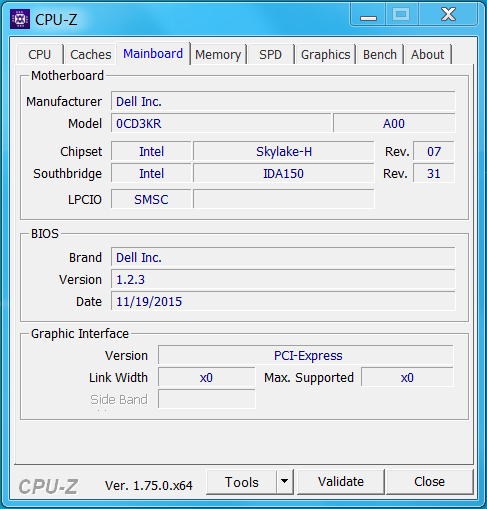Image resolution: width=487 pixels, height=509 pixels.
Task: Click the empty Side Band field
Action: tap(207, 399)
